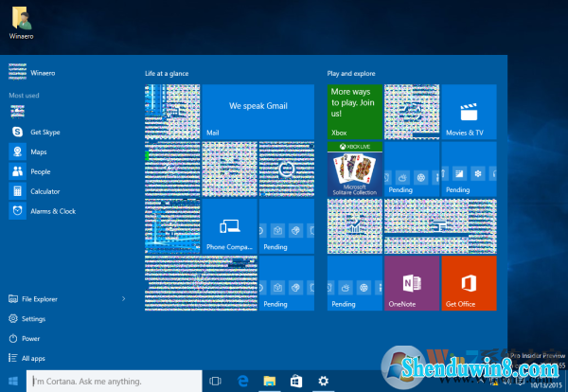Click the Pending tile left of OneNote
The width and height of the screenshot is (568, 392).
coord(355,283)
